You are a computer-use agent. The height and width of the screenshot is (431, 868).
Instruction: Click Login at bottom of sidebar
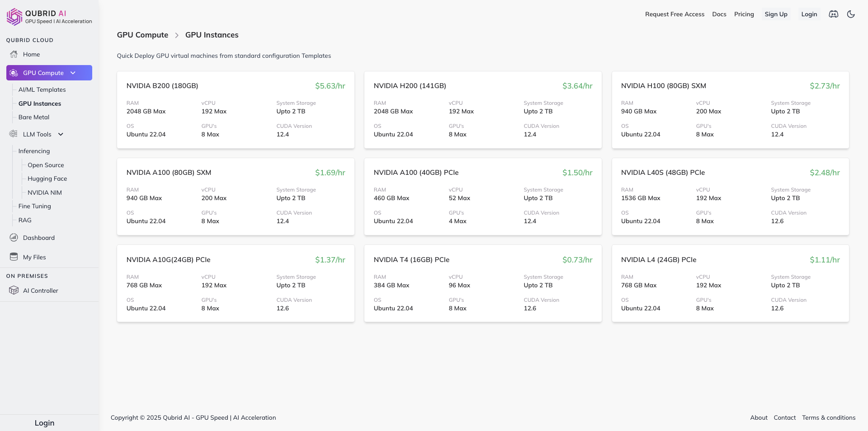tap(44, 423)
